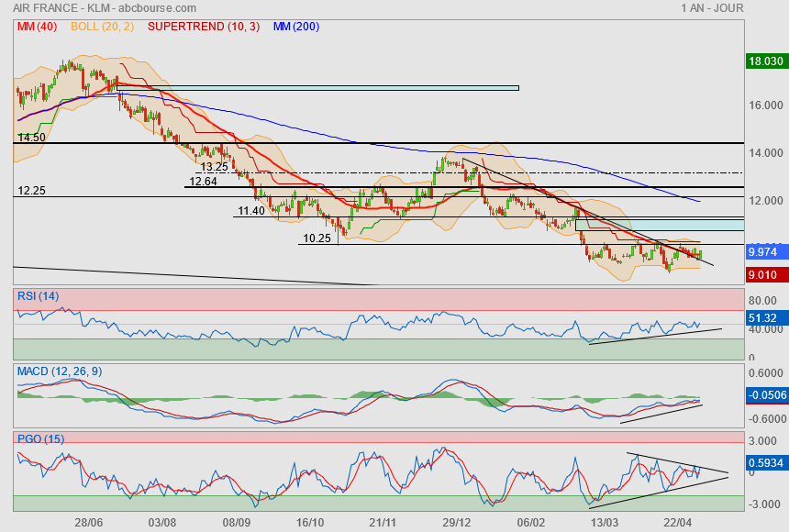Viewport: 789px width, 532px height.
Task: Select the PGO (15) panel label
Action: click(x=40, y=439)
